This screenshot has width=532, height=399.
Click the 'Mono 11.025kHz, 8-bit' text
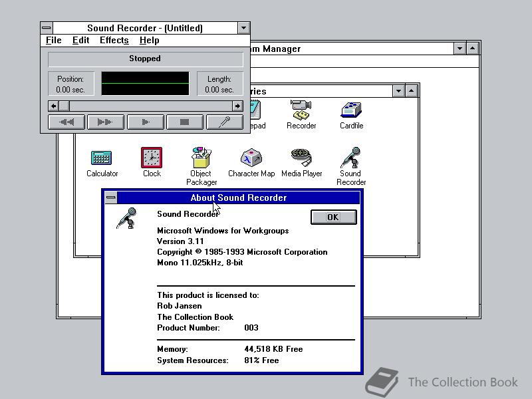[200, 263]
